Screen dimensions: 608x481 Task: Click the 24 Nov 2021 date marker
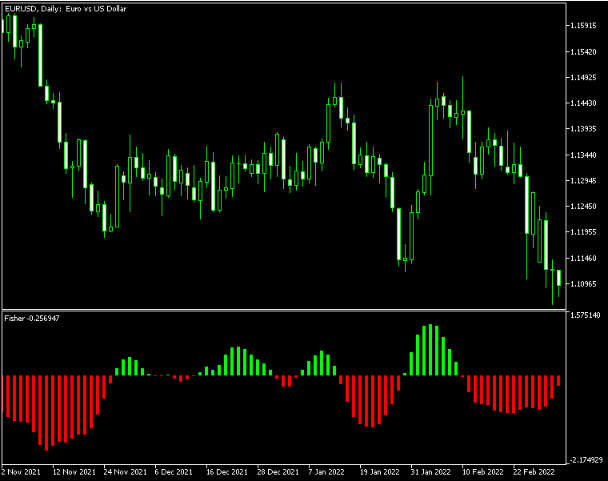coord(126,472)
